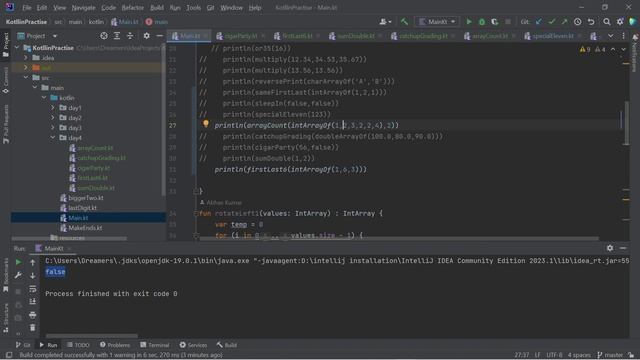This screenshot has height=360, width=640.
Task: Debug the MainKt configuration
Action: pyautogui.click(x=482, y=22)
